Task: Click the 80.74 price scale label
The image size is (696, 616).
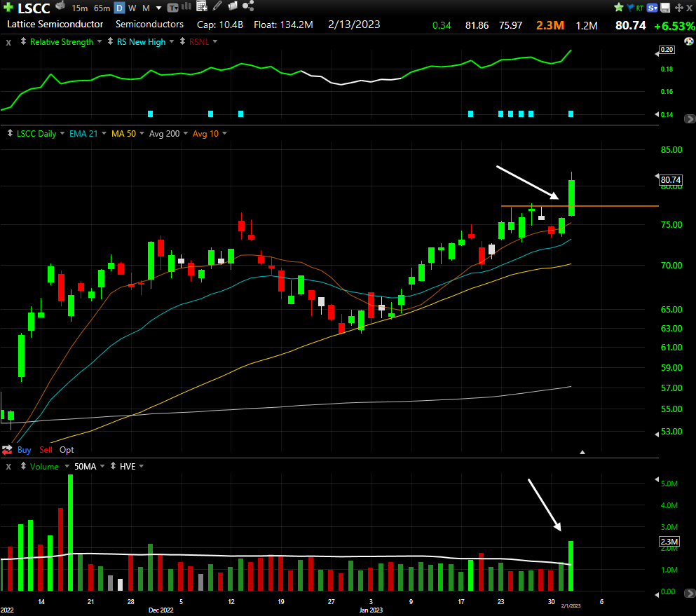Action: click(x=670, y=179)
